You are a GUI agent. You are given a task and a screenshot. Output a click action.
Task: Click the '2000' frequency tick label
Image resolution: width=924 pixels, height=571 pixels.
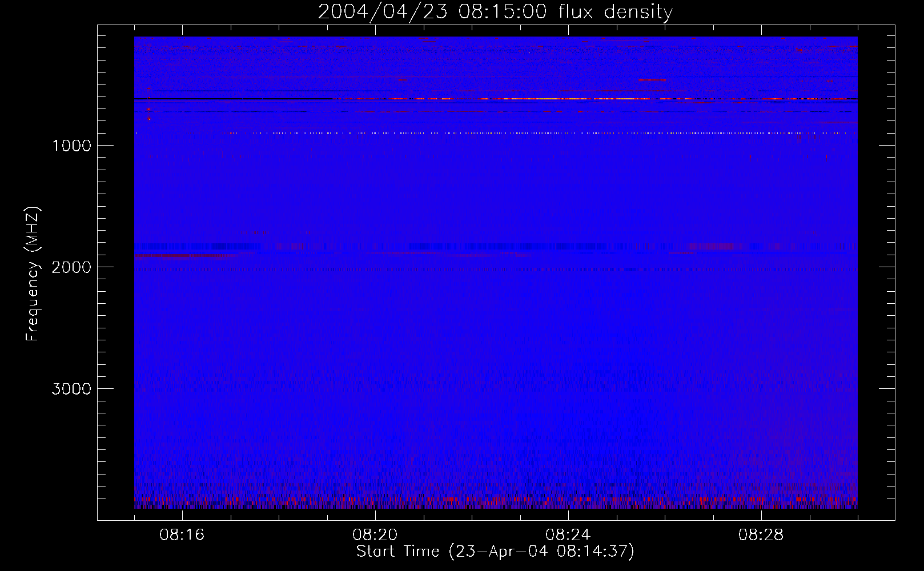[x=71, y=267]
